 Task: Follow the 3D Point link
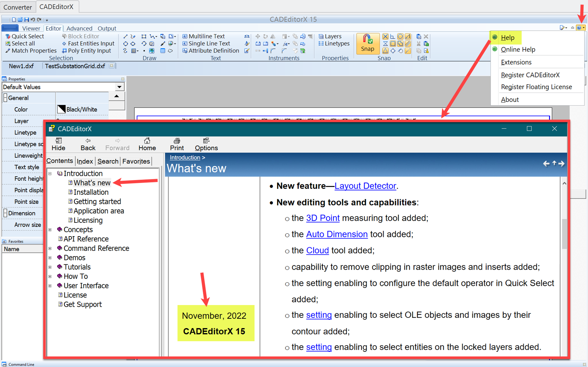click(323, 218)
